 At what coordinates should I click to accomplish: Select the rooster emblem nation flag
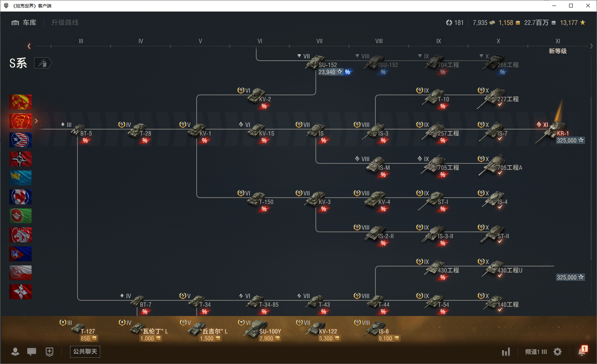pyautogui.click(x=20, y=197)
